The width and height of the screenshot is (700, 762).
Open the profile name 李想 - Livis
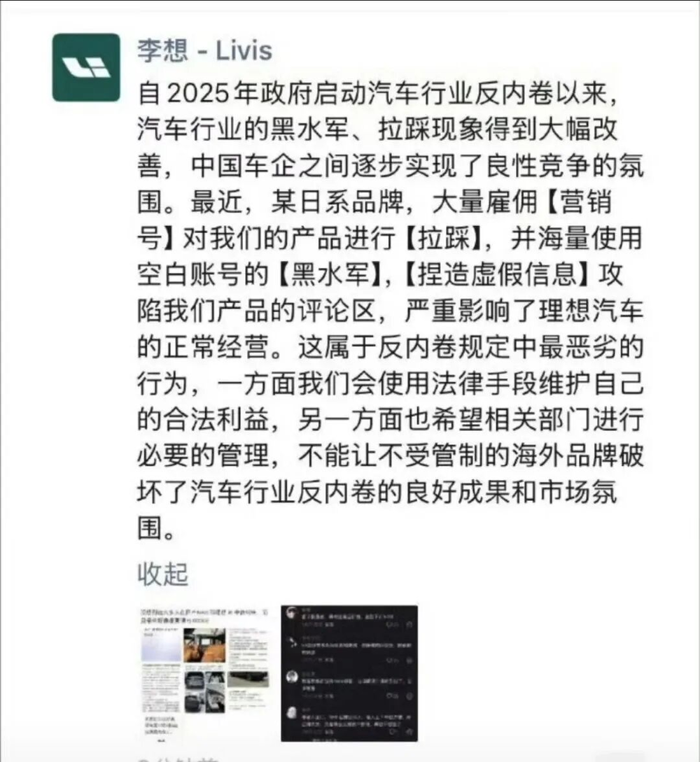coord(204,50)
